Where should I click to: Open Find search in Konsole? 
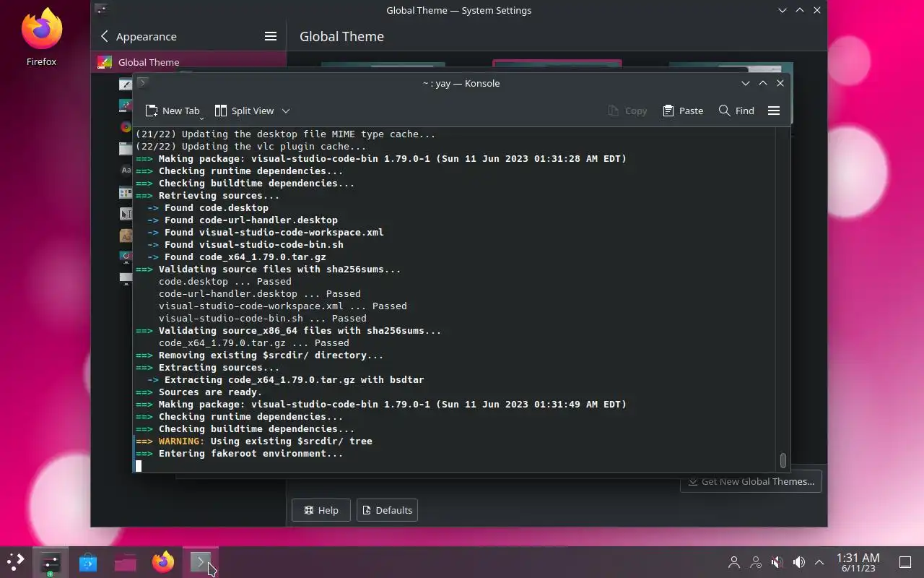[736, 111]
